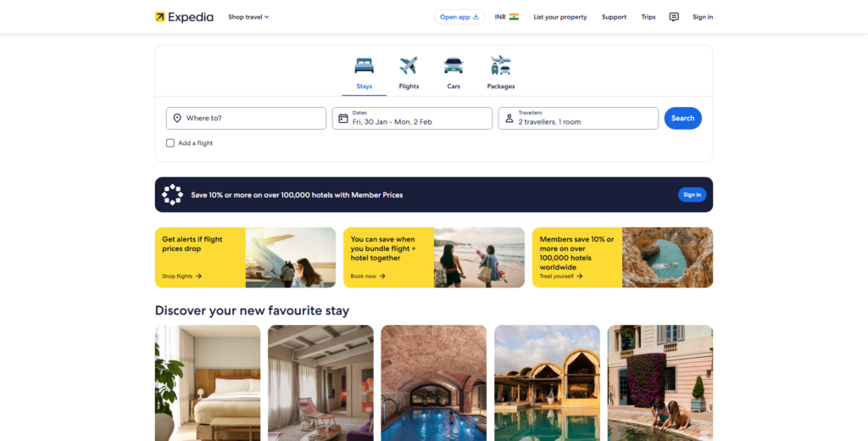Click the bed icon for Stays
868x441 pixels.
pyautogui.click(x=364, y=65)
